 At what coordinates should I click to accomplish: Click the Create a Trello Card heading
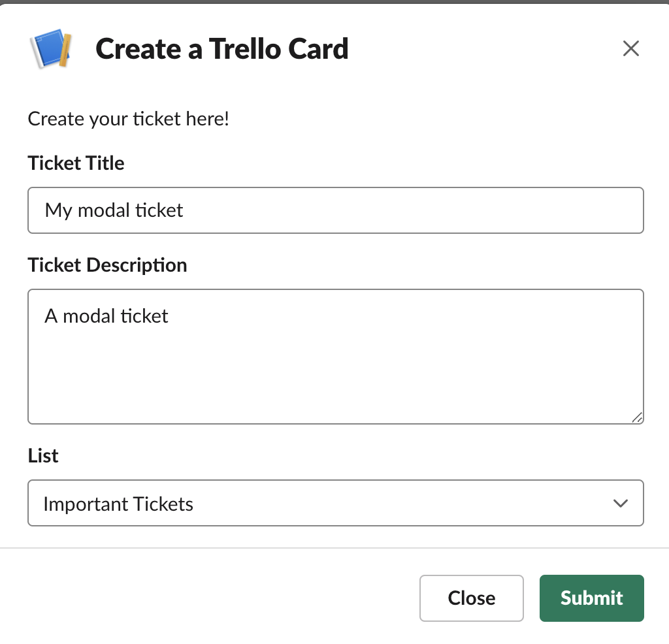[x=222, y=48]
